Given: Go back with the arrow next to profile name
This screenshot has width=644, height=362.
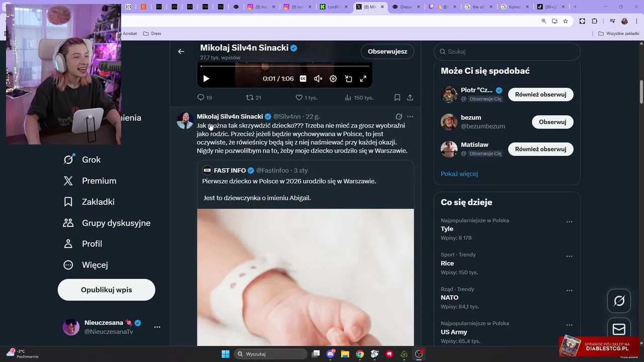Looking at the screenshot, I should coord(181,51).
